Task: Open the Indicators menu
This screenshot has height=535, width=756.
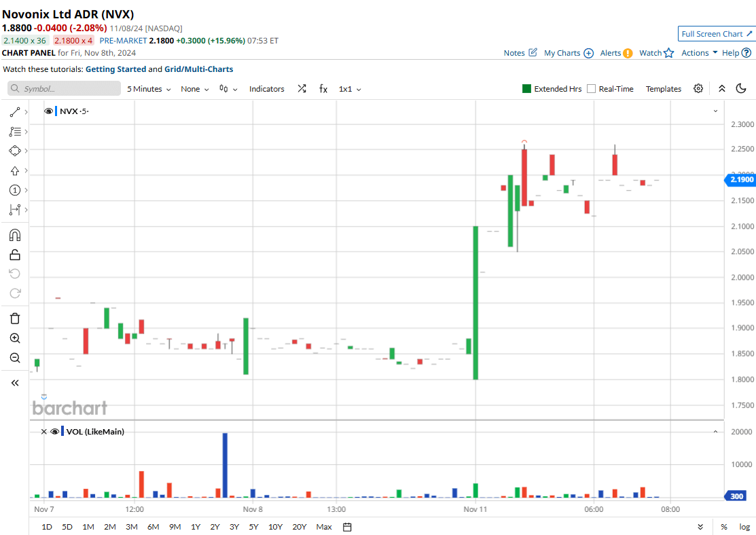Action: (267, 89)
